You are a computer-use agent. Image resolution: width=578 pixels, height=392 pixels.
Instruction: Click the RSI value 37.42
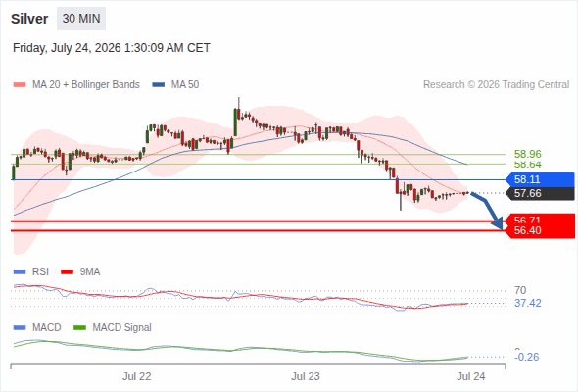click(x=528, y=303)
